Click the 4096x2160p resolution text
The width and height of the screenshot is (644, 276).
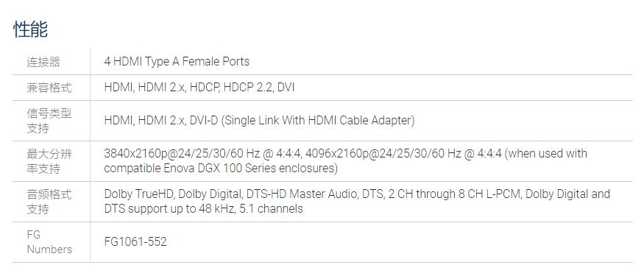[404, 154]
